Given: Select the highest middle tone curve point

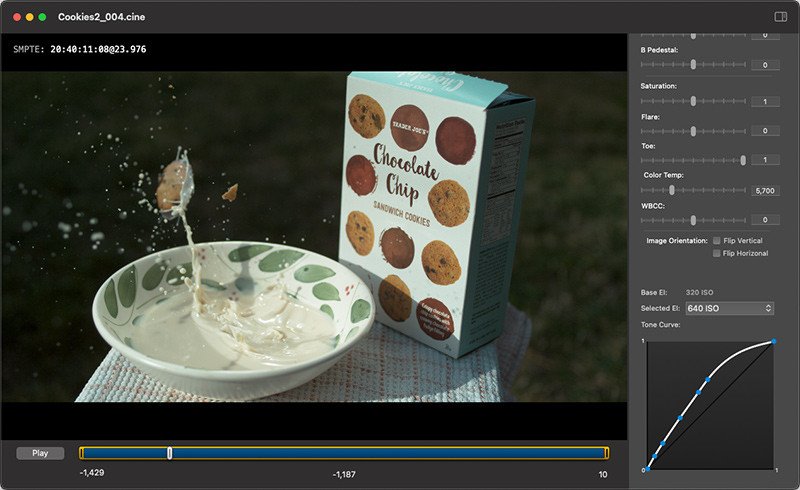Looking at the screenshot, I should (708, 379).
